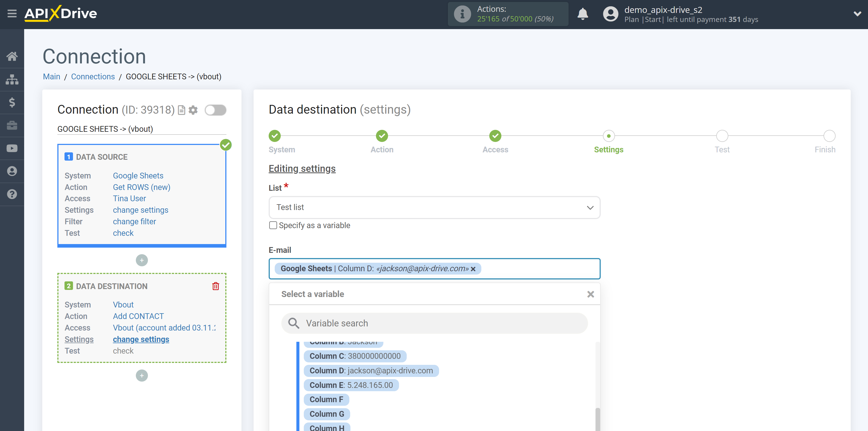This screenshot has width=868, height=431.
Task: Go to the Action step
Action: coord(382,136)
